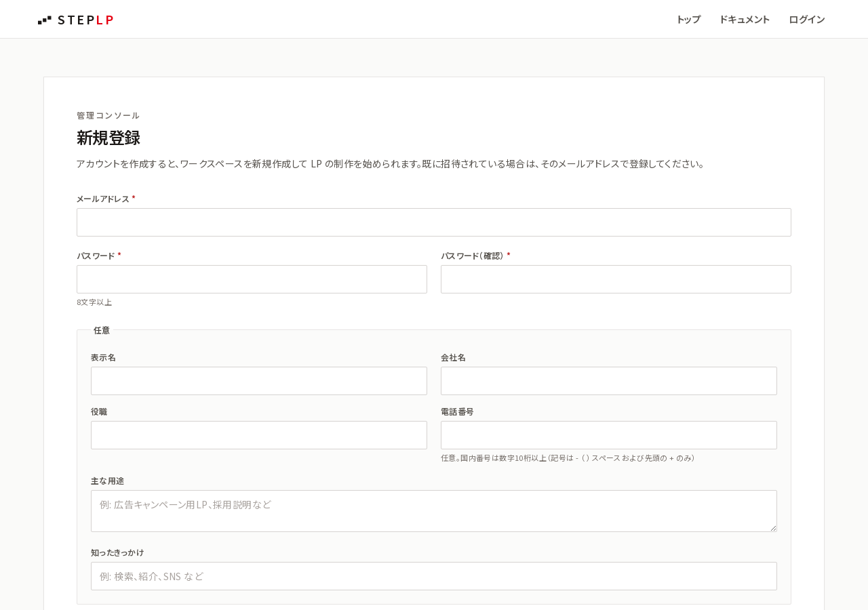Click the phone number format hint text
Image resolution: width=868 pixels, height=610 pixels.
click(x=568, y=458)
